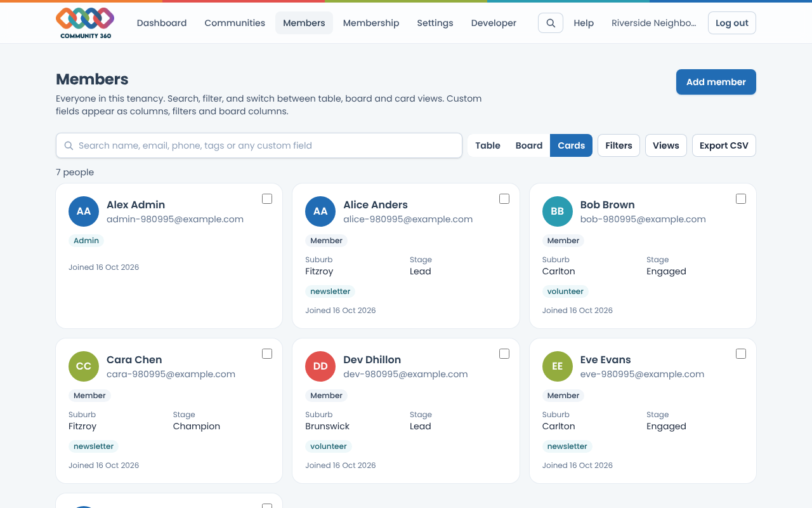Click Bob Brown's BB avatar
Image resolution: width=812 pixels, height=508 pixels.
[x=558, y=211]
